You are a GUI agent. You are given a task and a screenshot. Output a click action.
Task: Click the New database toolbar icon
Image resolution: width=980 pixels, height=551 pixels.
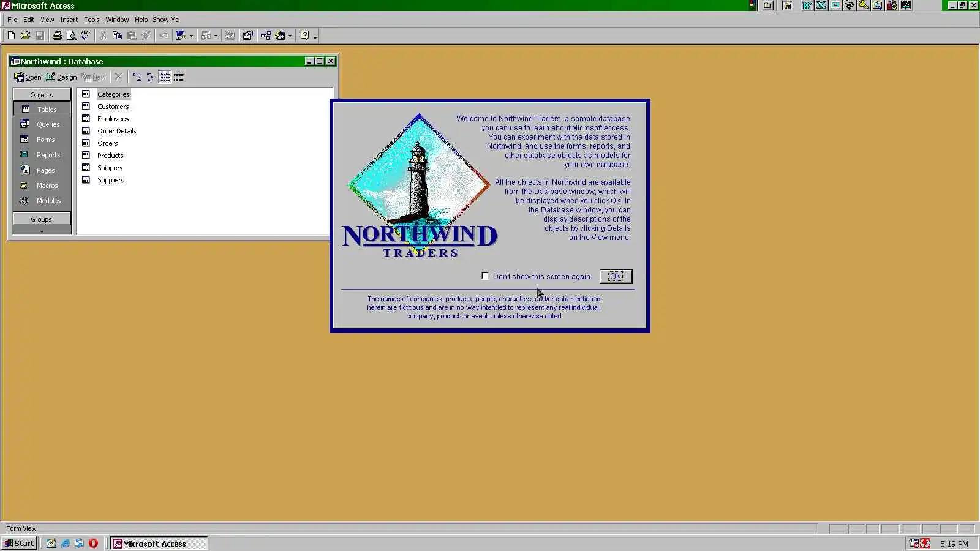(x=11, y=36)
